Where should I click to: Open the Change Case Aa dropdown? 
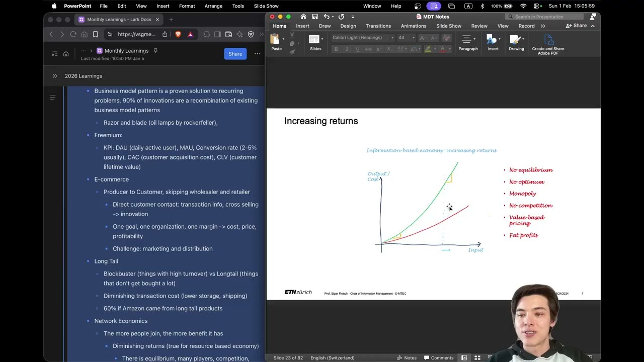point(415,49)
